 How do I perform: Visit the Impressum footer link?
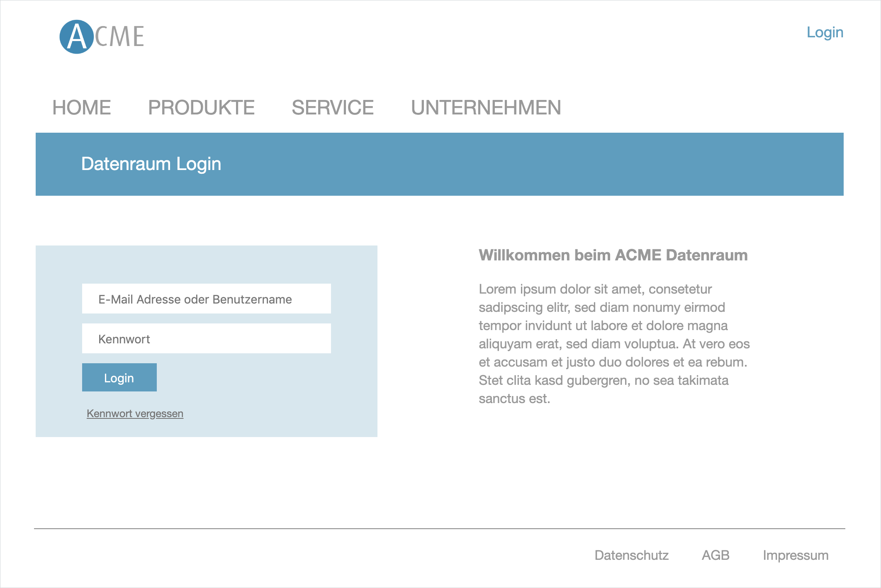[796, 555]
